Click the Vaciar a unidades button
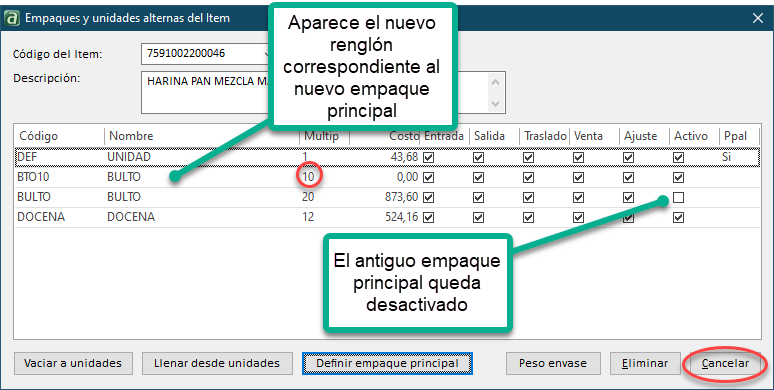This screenshot has height=390, width=774. 73,363
